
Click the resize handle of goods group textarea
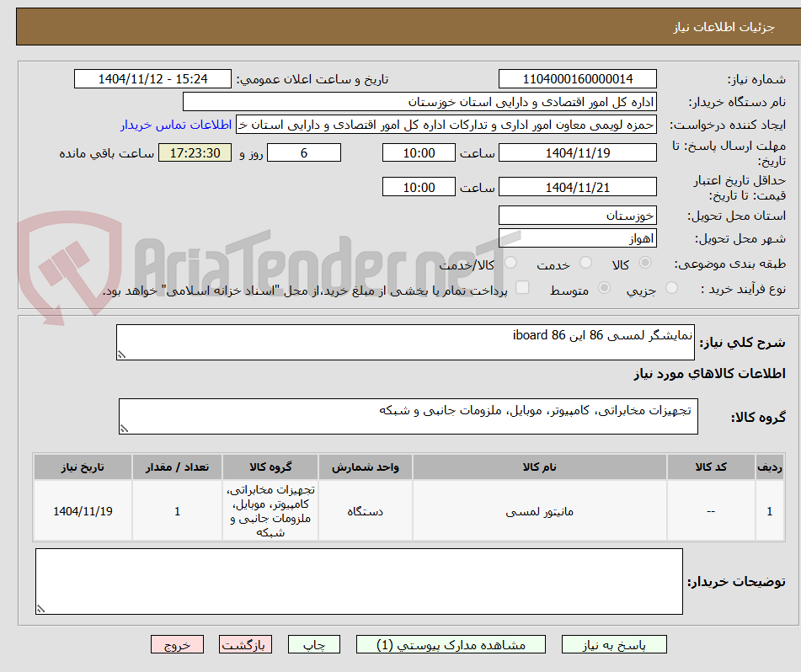[x=124, y=429]
